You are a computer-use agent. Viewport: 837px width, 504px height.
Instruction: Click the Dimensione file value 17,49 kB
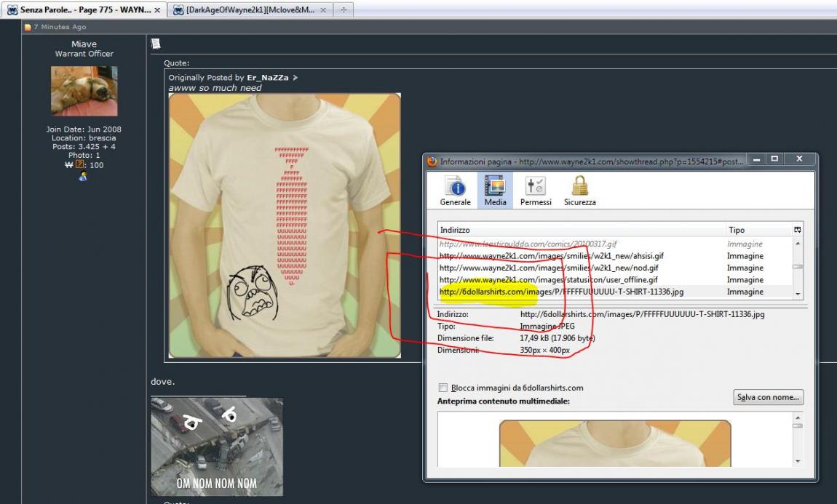558,338
